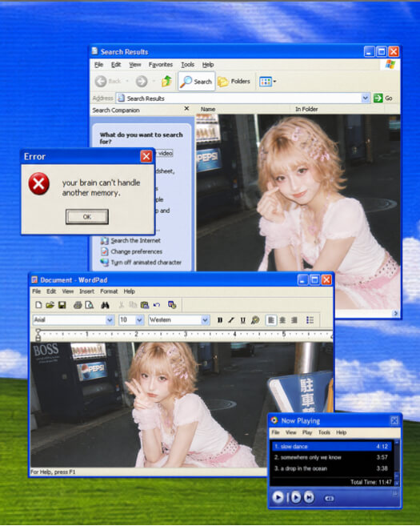Open the Western script dropdown
Image resolution: width=420 pixels, height=526 pixels.
click(205, 320)
